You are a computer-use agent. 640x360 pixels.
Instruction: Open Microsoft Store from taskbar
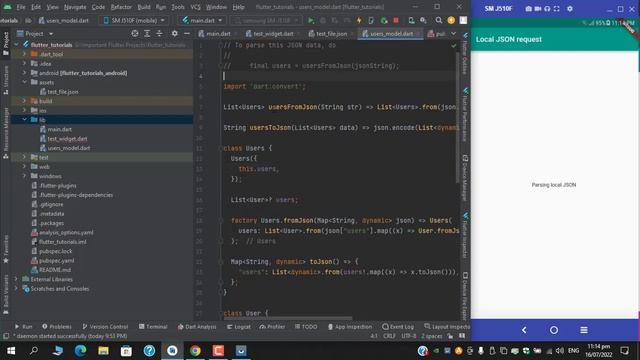[x=126, y=351]
